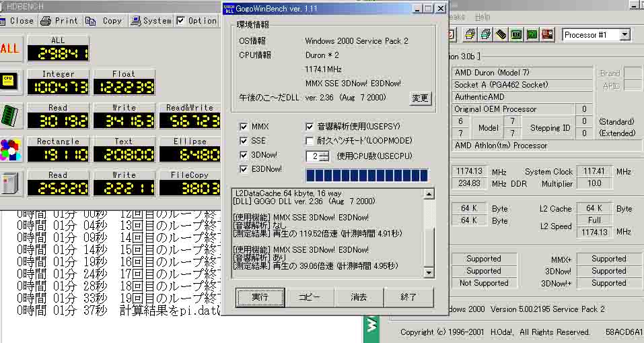Toggle the 3DNow! checkbox in GogoWinBench

[244, 155]
